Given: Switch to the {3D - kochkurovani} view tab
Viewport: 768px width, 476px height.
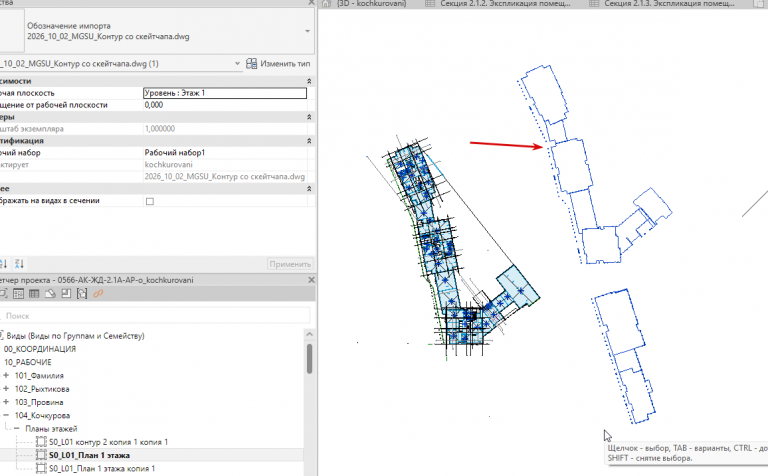Looking at the screenshot, I should (x=371, y=3).
